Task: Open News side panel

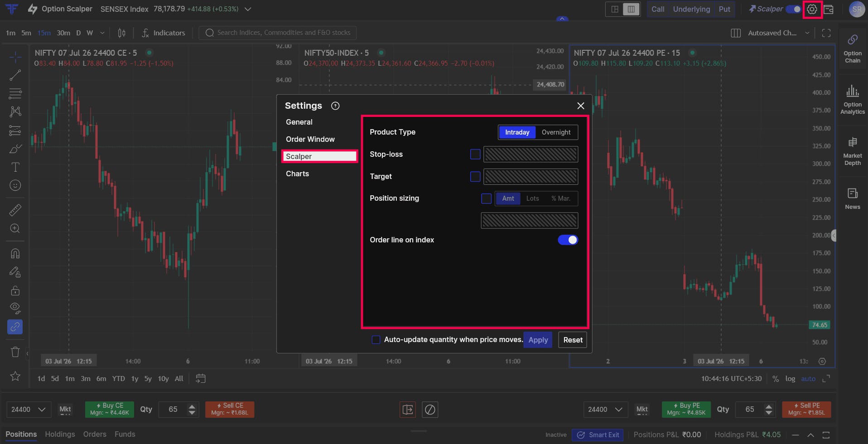Action: point(852,198)
